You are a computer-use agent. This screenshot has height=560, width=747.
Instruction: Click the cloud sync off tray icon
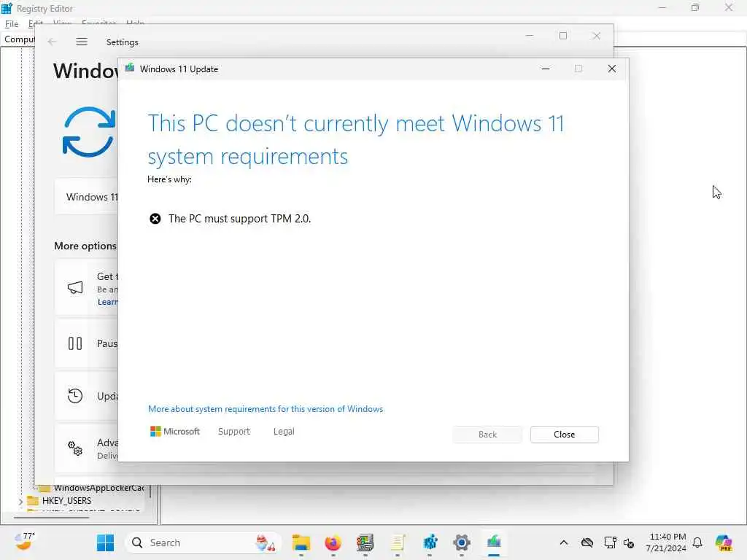[587, 542]
